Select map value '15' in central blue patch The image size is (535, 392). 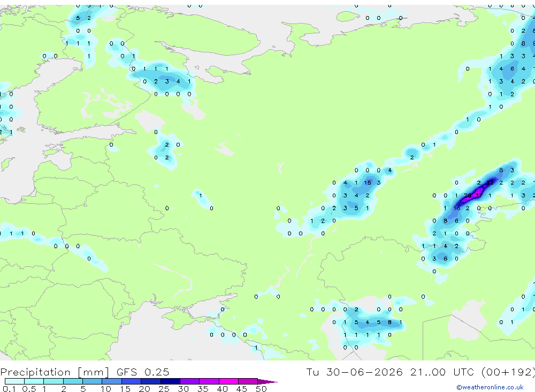coord(368,183)
